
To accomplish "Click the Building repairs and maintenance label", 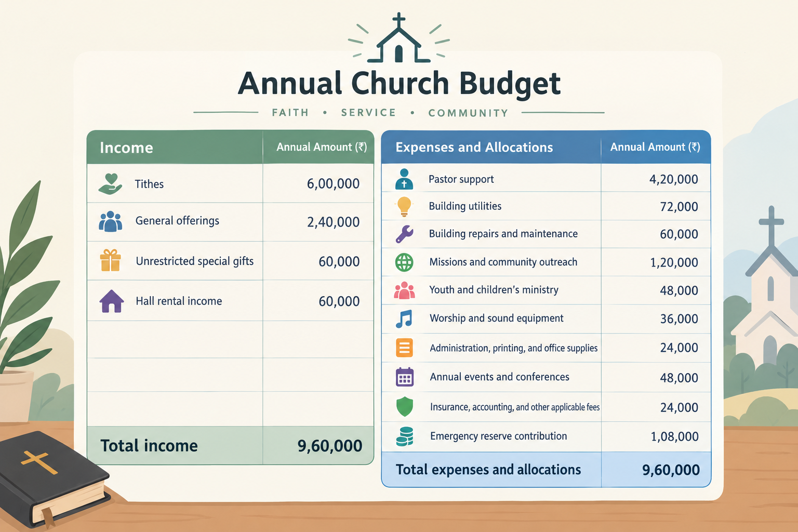I will pos(503,234).
